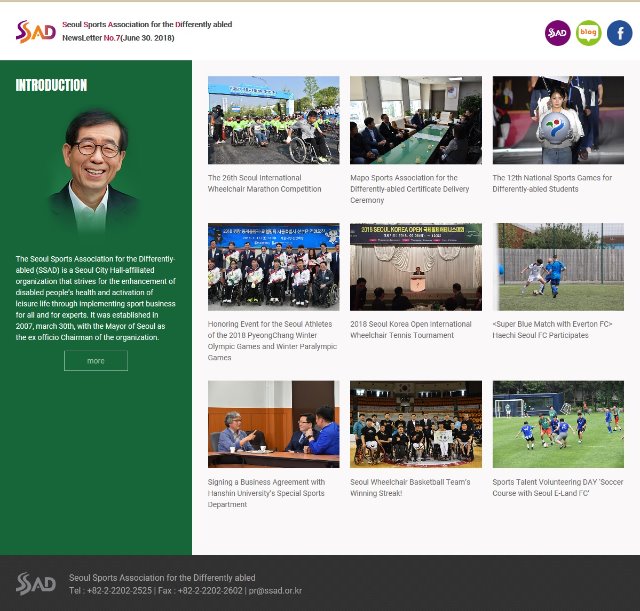Open the Seoul E-Land FC soccer course photo
This screenshot has height=611, width=640.
point(558,424)
